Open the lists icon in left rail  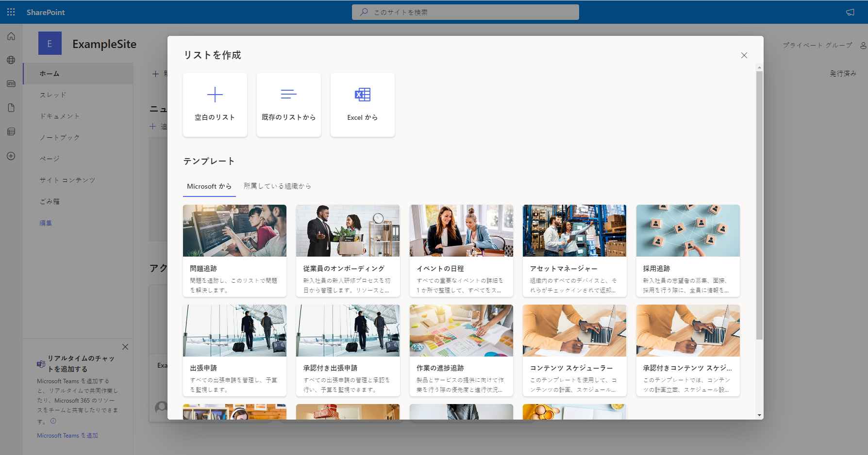(x=11, y=131)
